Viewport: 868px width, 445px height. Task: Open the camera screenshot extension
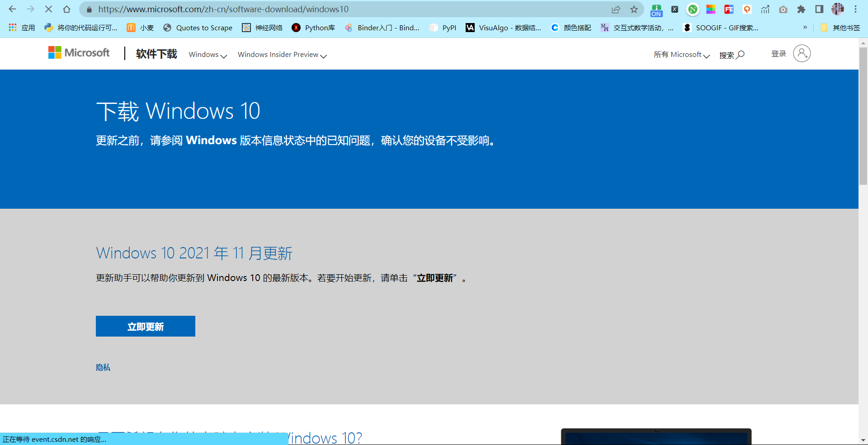tap(783, 9)
